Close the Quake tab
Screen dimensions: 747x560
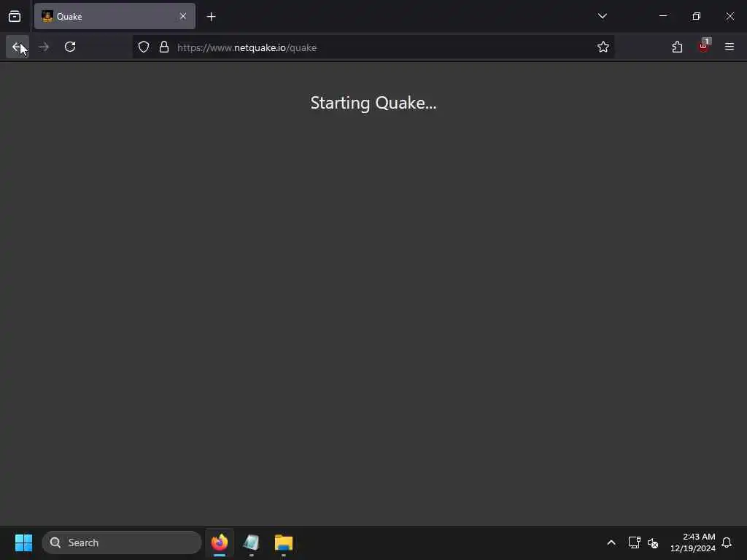click(183, 16)
